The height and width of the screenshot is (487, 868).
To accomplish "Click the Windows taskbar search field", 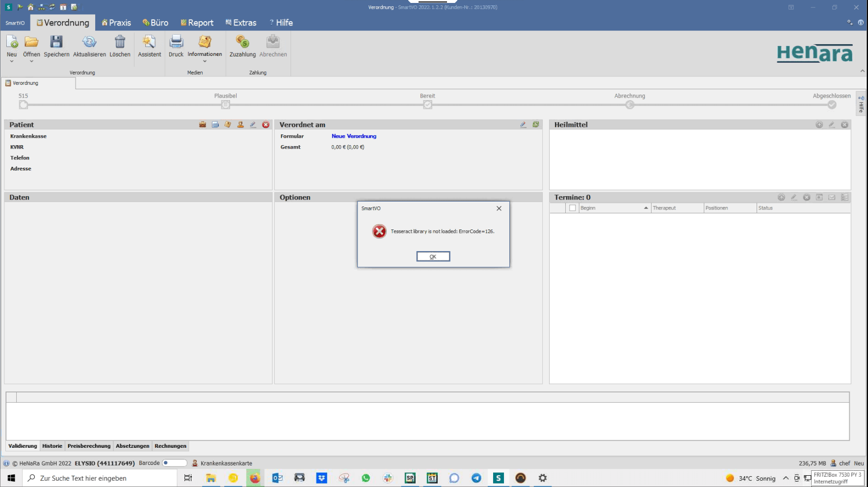I will pos(100,478).
